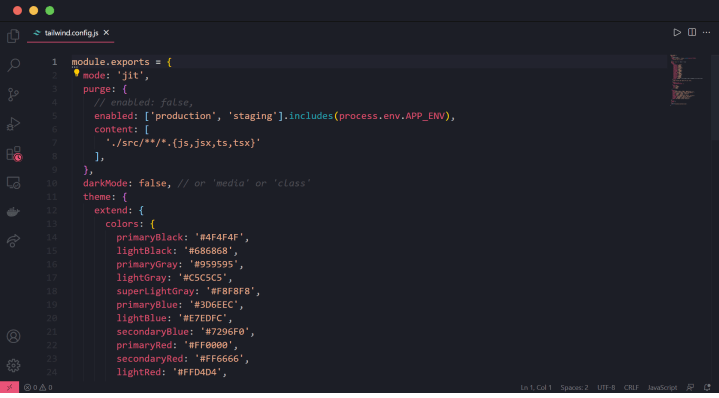Click the code minimap
The height and width of the screenshot is (398, 719).
(686, 80)
